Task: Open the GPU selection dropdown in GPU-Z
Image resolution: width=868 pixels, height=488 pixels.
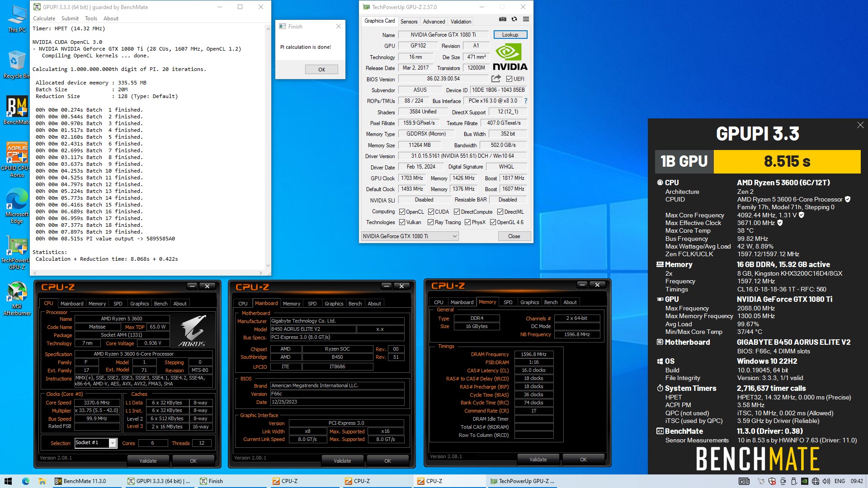Action: coord(410,236)
